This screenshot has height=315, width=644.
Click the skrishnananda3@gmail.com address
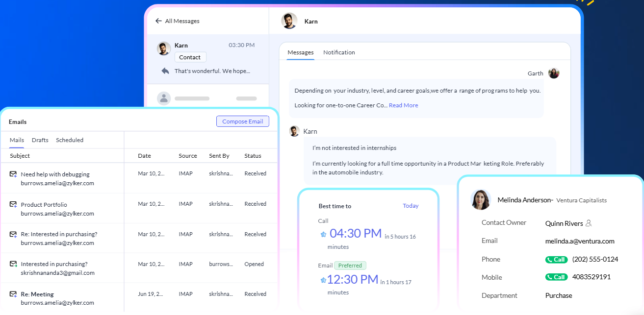(x=57, y=273)
